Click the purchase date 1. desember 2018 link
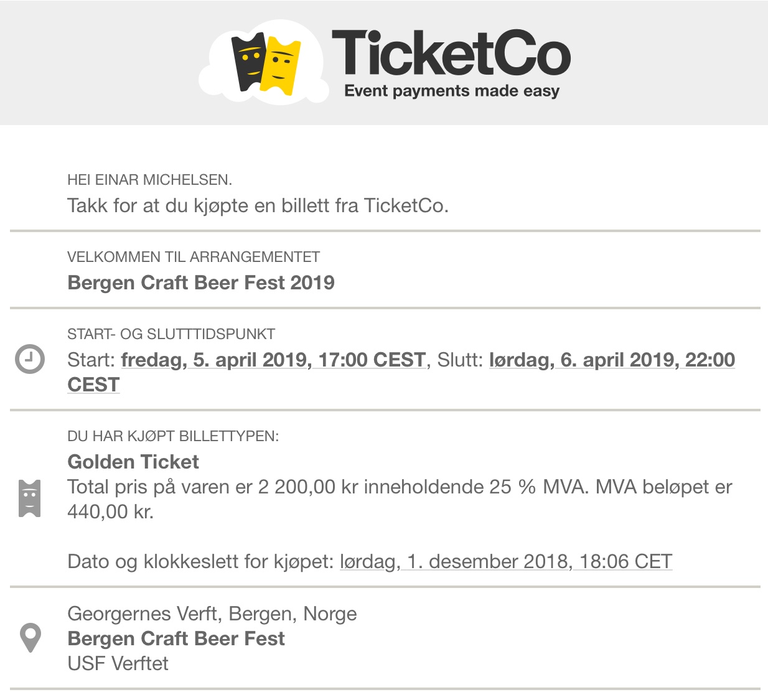This screenshot has width=768, height=700. [x=506, y=561]
